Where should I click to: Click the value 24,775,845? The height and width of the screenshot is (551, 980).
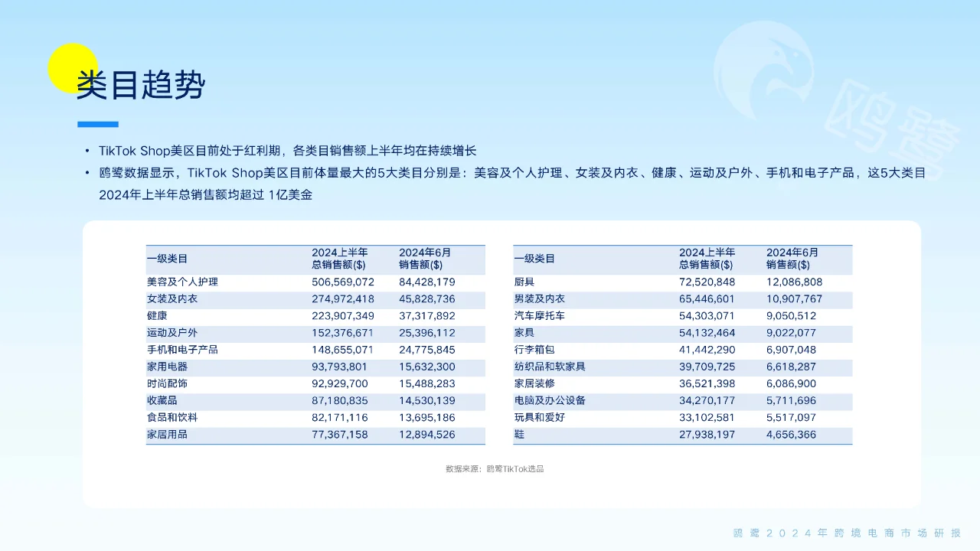(x=427, y=350)
